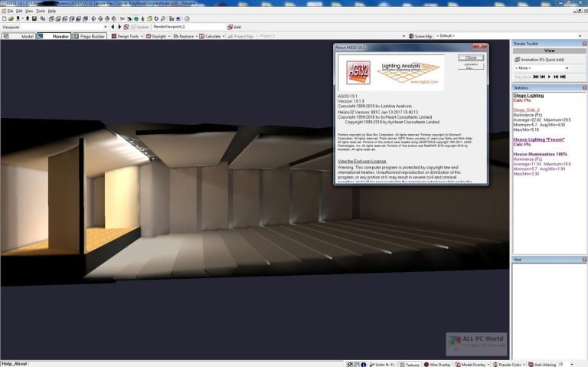
Task: Go to next viewpoint using the right arrow
Action: 119,27
